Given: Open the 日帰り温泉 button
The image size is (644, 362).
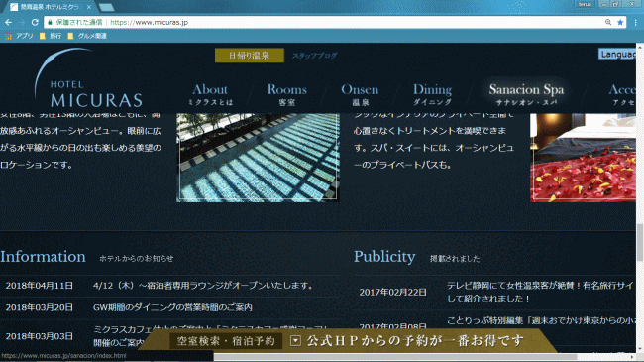Looking at the screenshot, I should click(250, 56).
